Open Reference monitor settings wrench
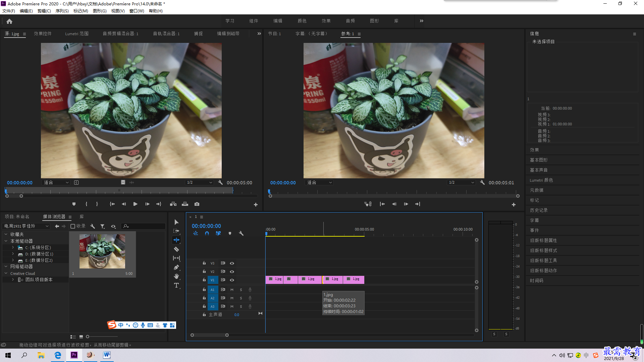 482,183
